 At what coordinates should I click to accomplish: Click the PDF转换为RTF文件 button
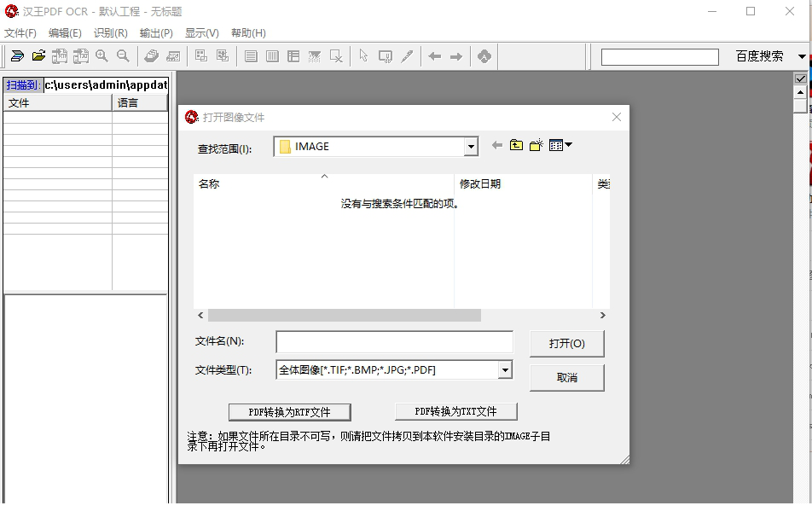point(289,411)
